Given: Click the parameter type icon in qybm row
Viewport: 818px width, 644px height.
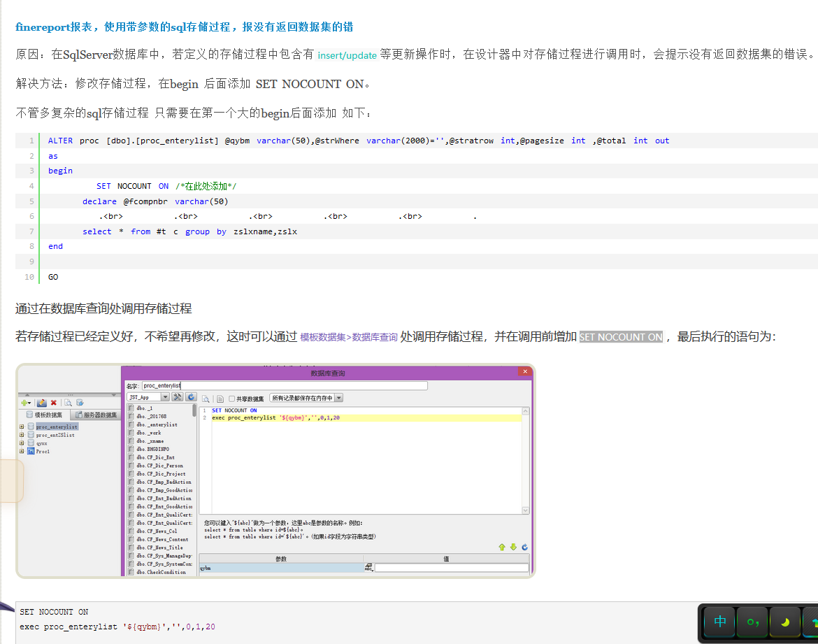Looking at the screenshot, I should [369, 567].
